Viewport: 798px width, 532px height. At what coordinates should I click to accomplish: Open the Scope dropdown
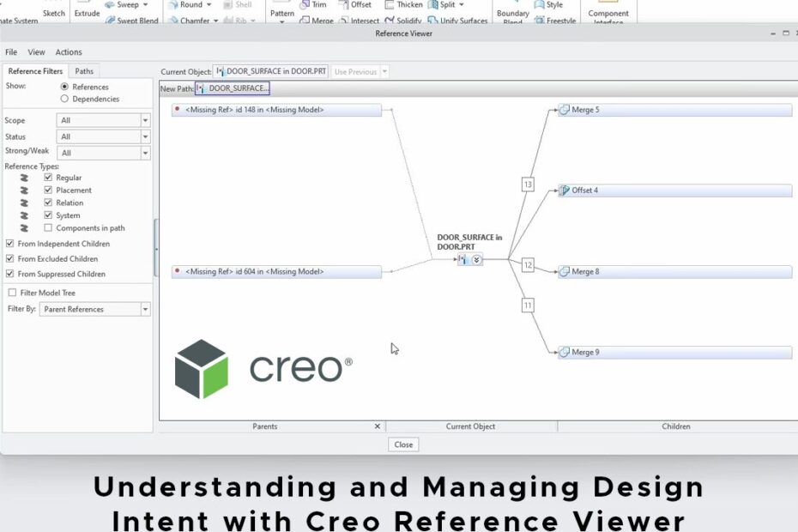click(145, 120)
